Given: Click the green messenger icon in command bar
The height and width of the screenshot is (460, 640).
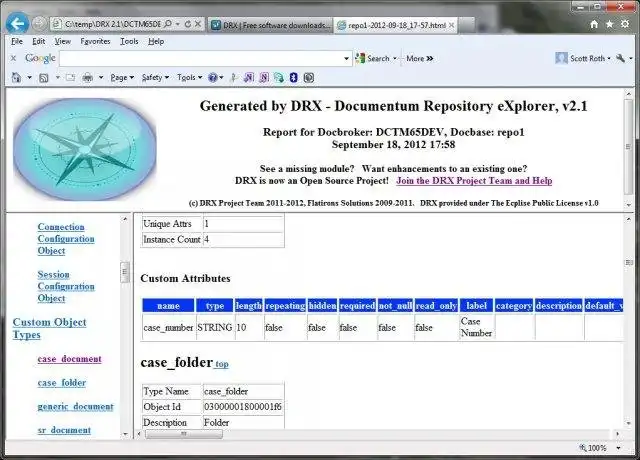Looking at the screenshot, I should [279, 78].
